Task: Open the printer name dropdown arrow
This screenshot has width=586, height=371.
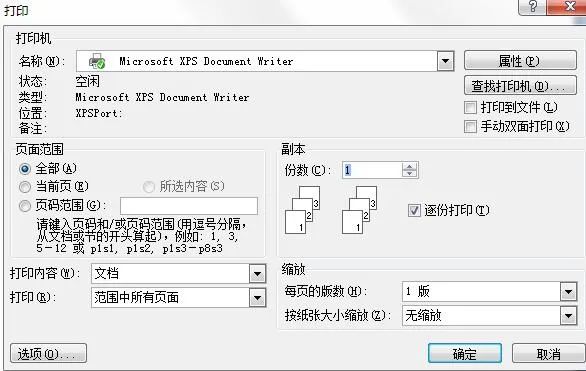Action: pos(445,61)
